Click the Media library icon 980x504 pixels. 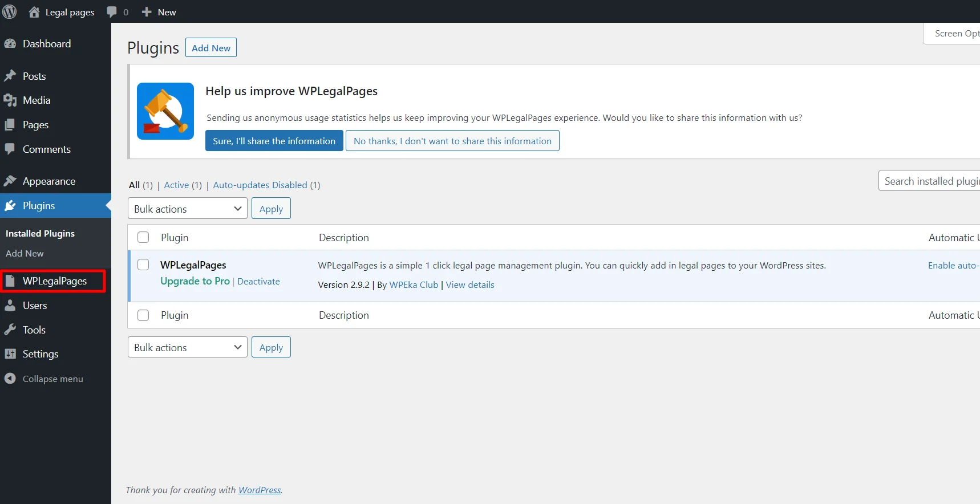tap(10, 100)
